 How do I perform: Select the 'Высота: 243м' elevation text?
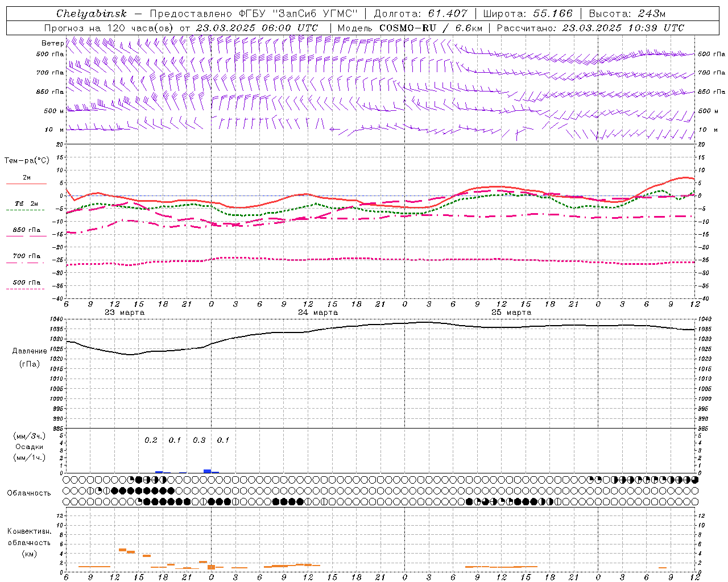pos(627,14)
